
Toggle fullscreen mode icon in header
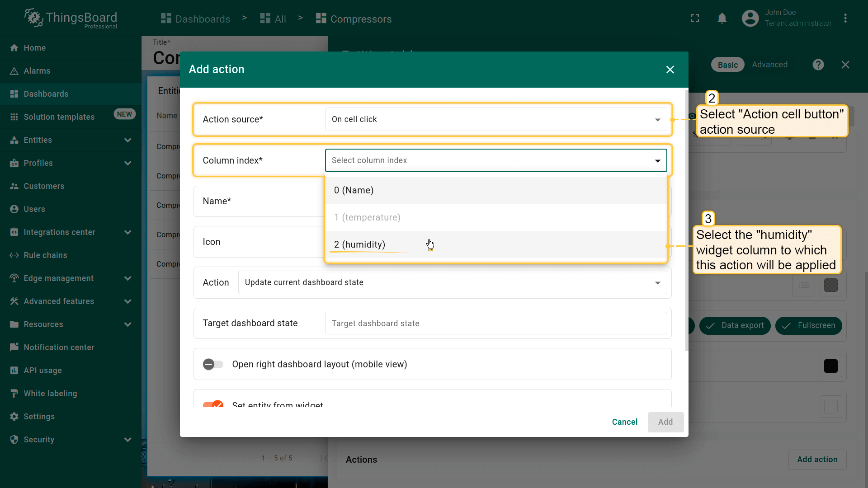695,19
